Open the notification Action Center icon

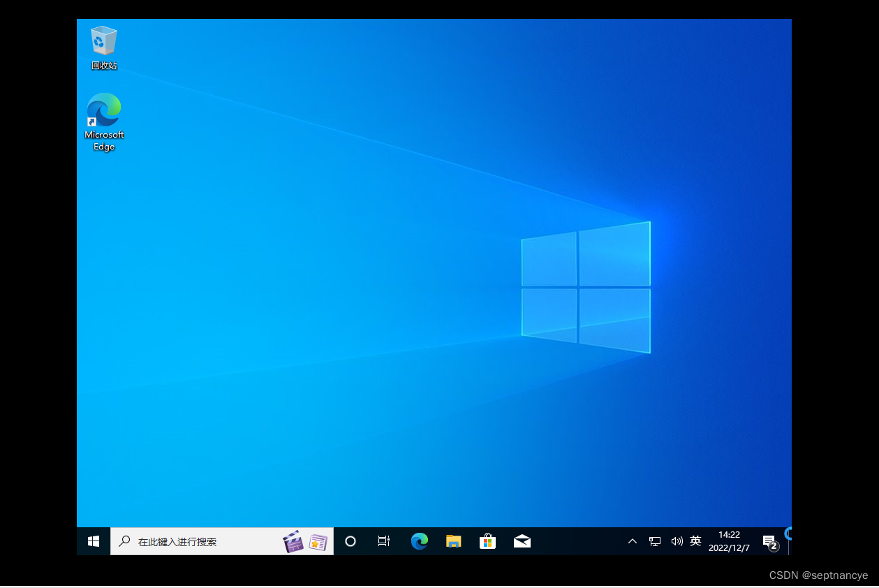click(x=770, y=542)
